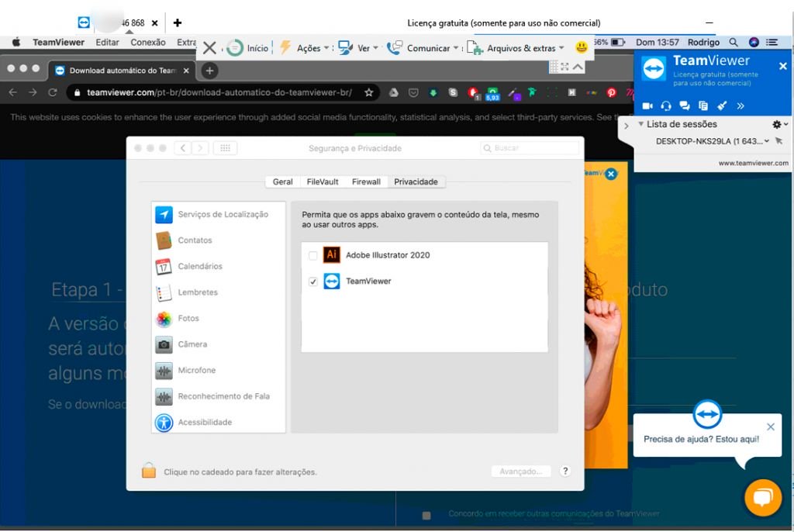Open the Comunicar dropdown menu

pos(423,48)
